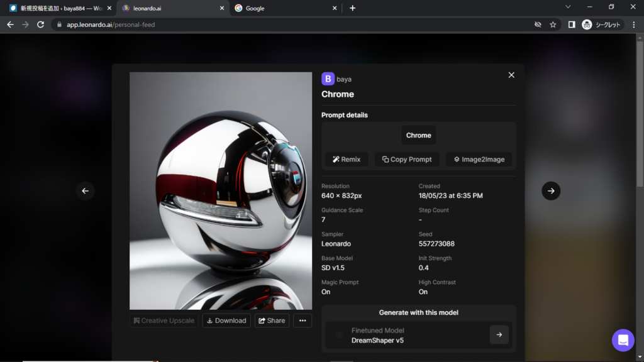Click the Creative Upscale button
Viewport: 644px width, 362px height.
[x=164, y=321]
